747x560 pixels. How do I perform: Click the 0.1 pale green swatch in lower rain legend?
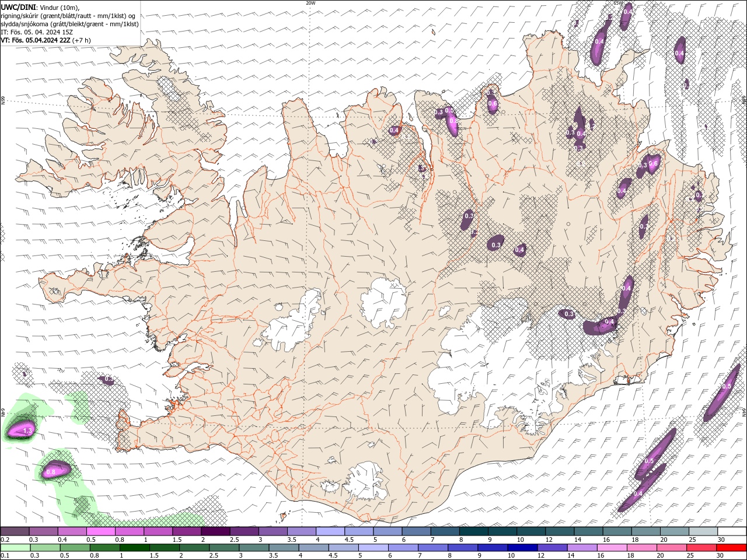coord(15,548)
